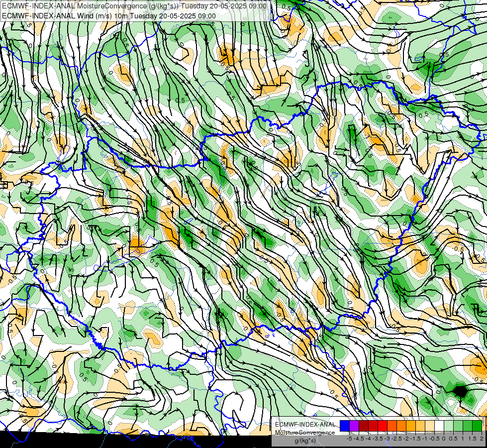Click the dark green swatch (1.5 to 2)
Image resolution: width=487 pixels, height=448 pixels.
point(477,426)
